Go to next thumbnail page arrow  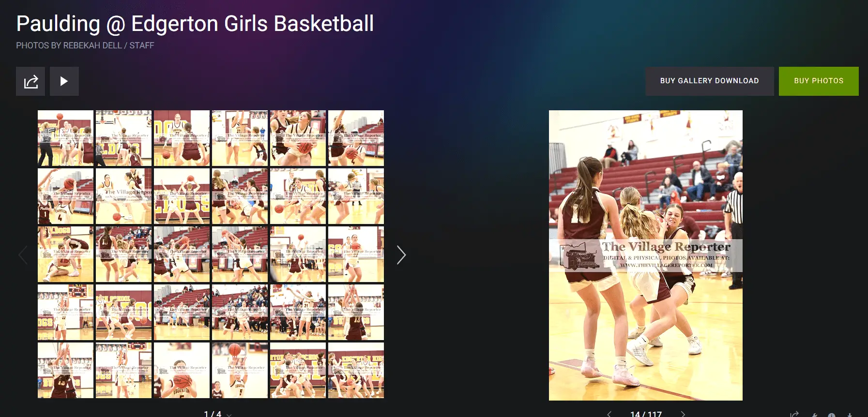point(401,255)
